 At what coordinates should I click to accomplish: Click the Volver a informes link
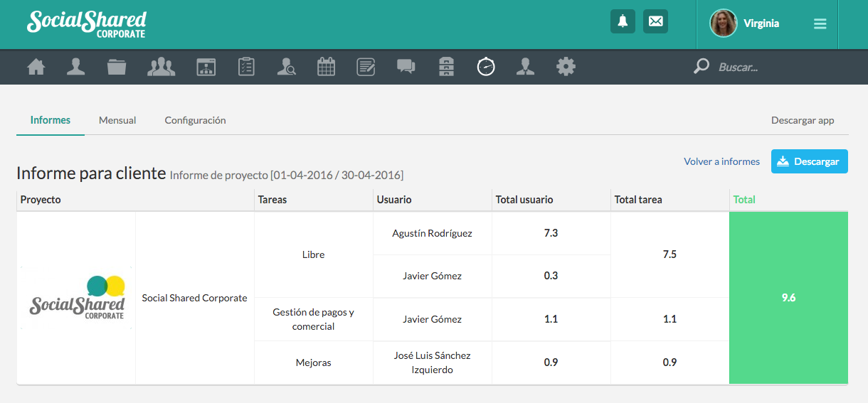721,161
